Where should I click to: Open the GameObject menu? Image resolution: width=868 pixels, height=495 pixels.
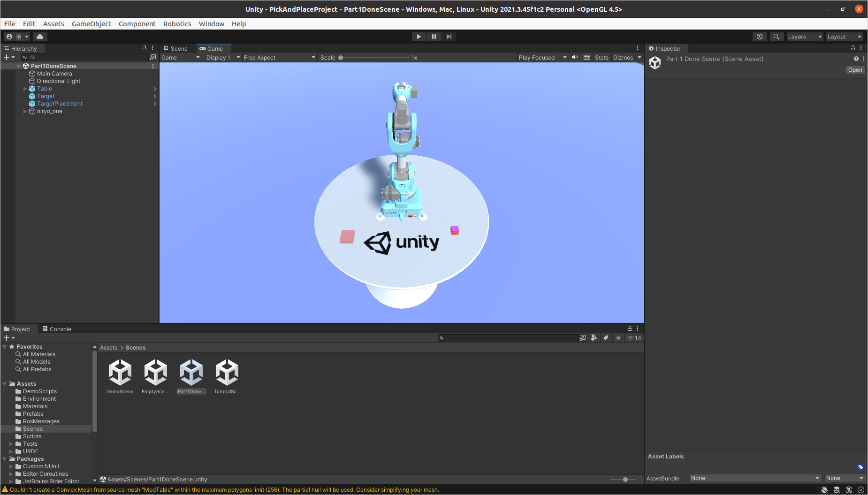click(91, 24)
